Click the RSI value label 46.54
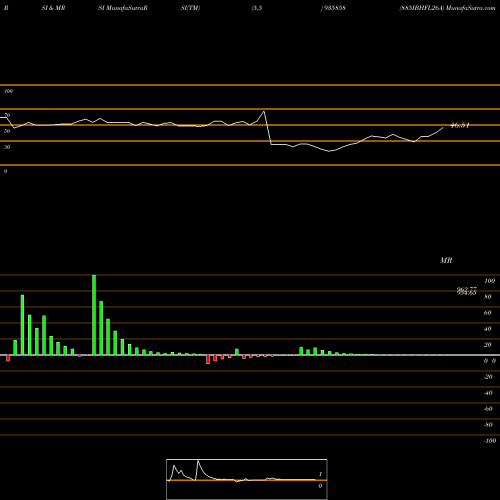 [460, 126]
